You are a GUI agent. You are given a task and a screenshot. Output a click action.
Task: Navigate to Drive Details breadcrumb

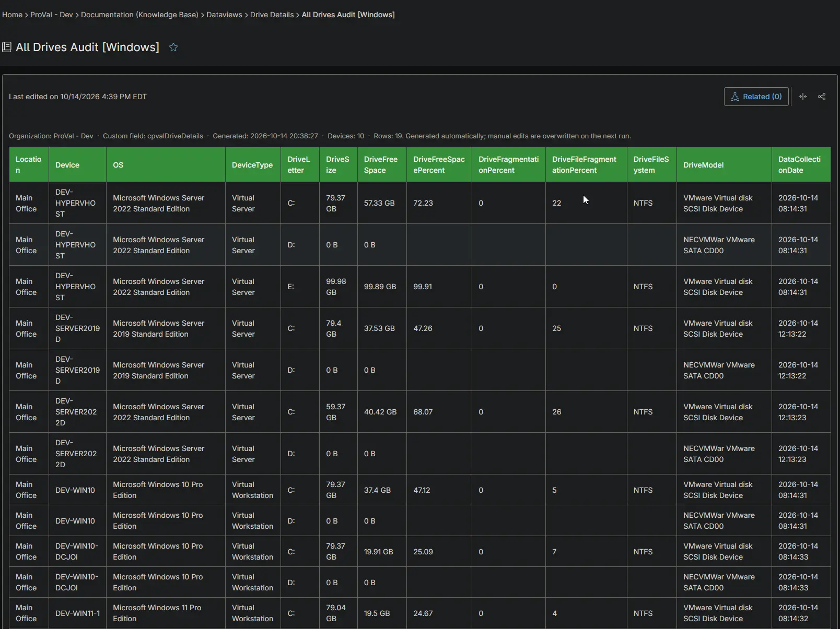click(x=272, y=15)
